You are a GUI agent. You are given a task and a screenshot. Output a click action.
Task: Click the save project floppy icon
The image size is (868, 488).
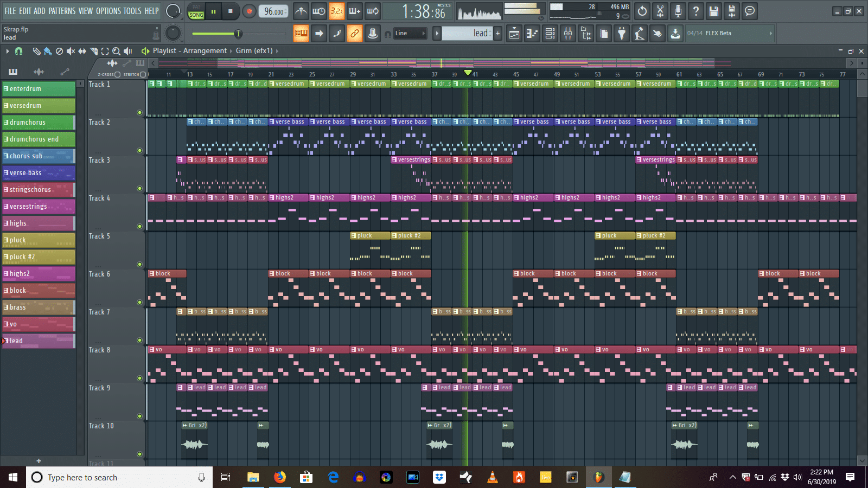click(x=714, y=11)
